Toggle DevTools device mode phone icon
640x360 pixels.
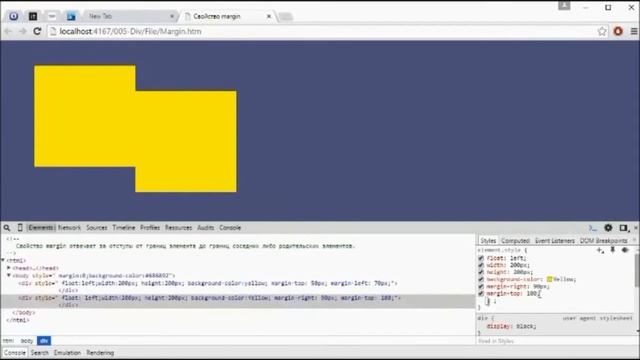(x=20, y=228)
